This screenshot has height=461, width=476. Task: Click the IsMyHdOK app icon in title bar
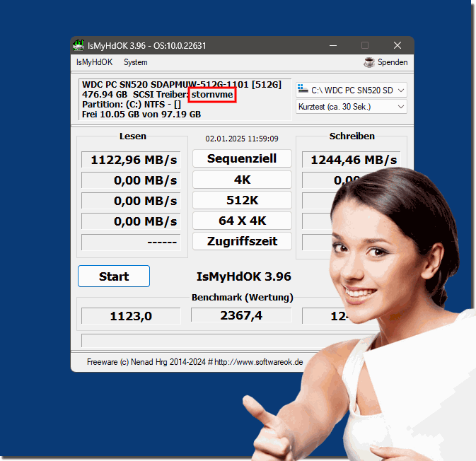[x=79, y=45]
